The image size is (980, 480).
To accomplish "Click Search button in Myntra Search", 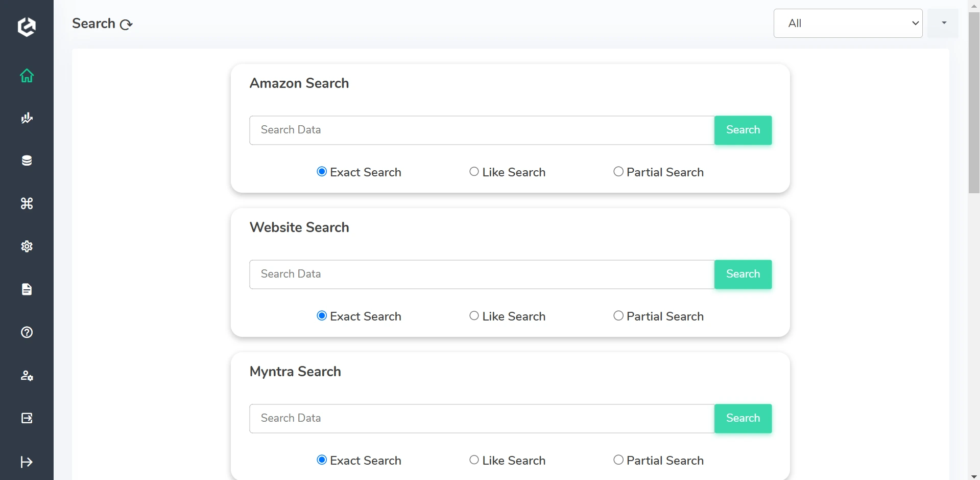I will click(743, 419).
